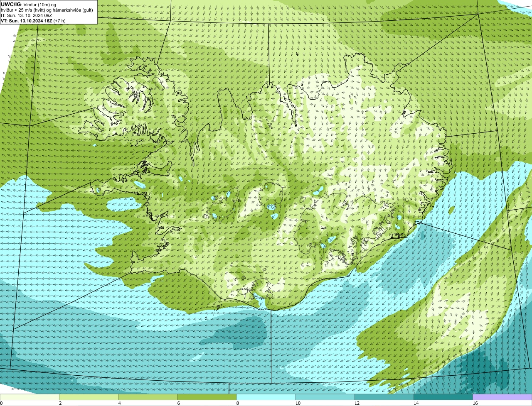The height and width of the screenshot is (406, 532).
Task: Click the dark teal 14–16 m/s scale swatch
Action: (x=443, y=397)
